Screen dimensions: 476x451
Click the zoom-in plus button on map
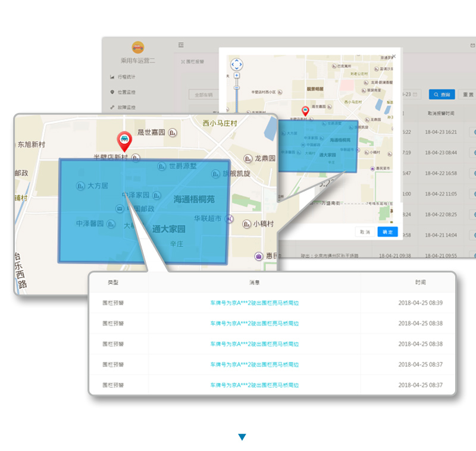pyautogui.click(x=236, y=76)
